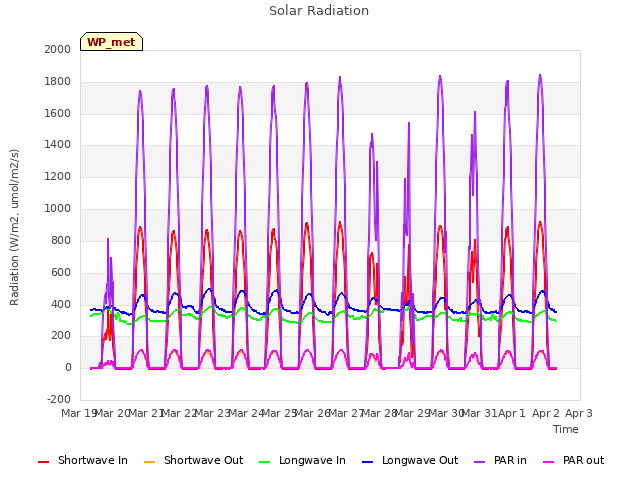The height and width of the screenshot is (480, 640).
Task: Click the Radiation y-axis title
Action: (x=14, y=227)
